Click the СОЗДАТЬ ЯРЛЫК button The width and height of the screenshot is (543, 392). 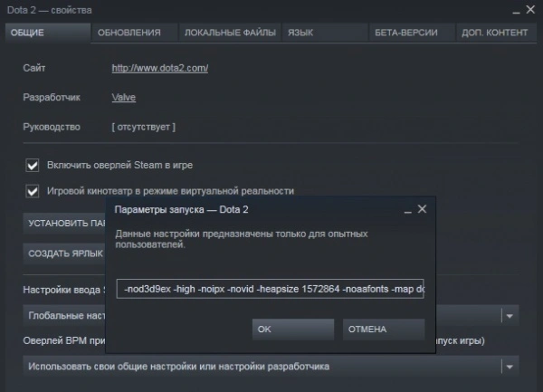[x=64, y=253]
